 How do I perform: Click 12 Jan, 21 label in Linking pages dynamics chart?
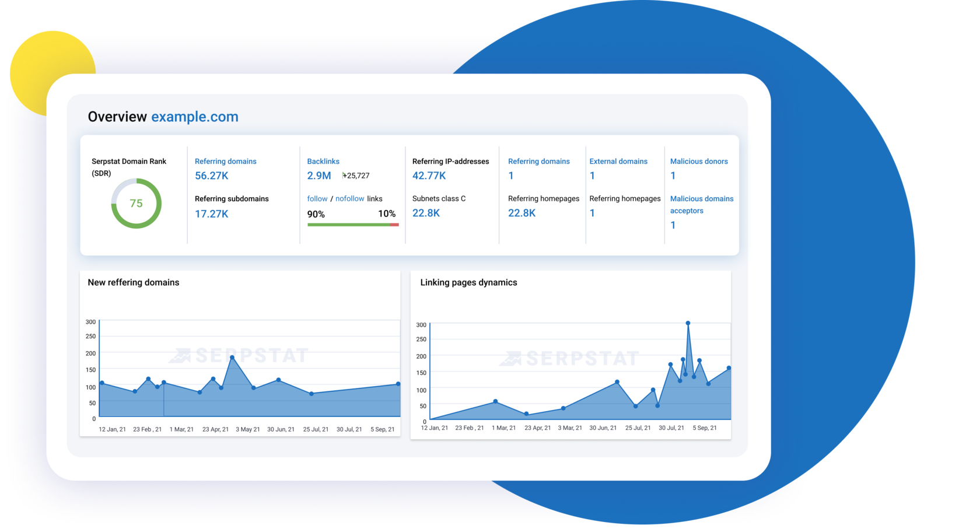(x=435, y=428)
